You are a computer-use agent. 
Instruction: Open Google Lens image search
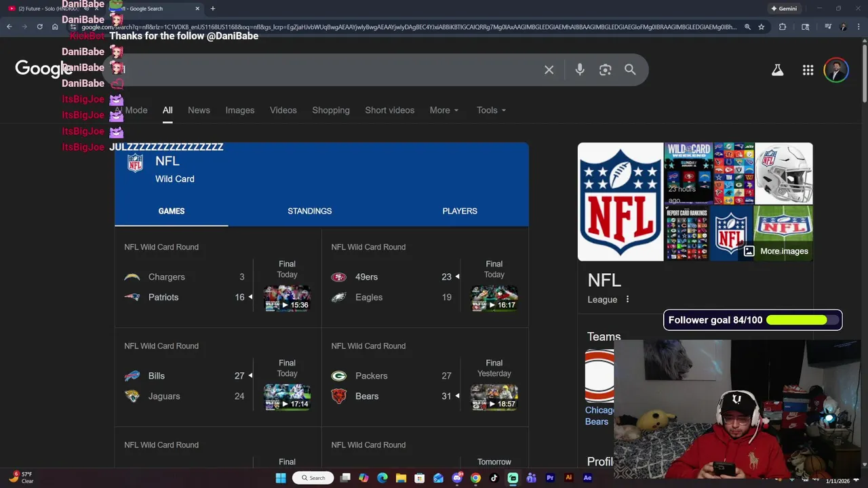606,70
